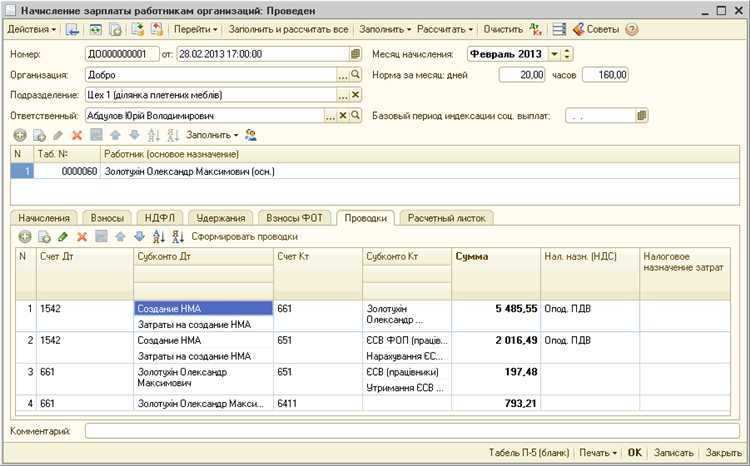This screenshot has width=750, height=466.
Task: Click the Заполнить и рассчитать все button
Action: click(x=287, y=30)
